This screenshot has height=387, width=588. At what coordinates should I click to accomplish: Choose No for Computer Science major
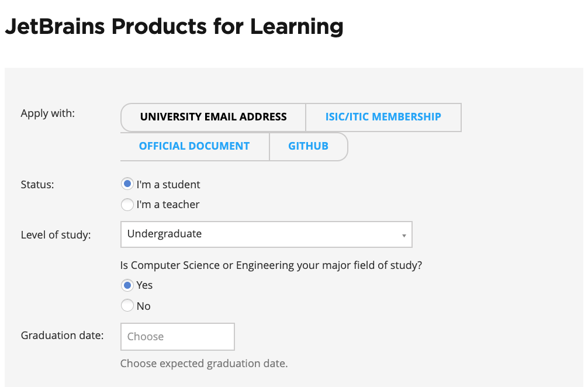click(x=127, y=305)
